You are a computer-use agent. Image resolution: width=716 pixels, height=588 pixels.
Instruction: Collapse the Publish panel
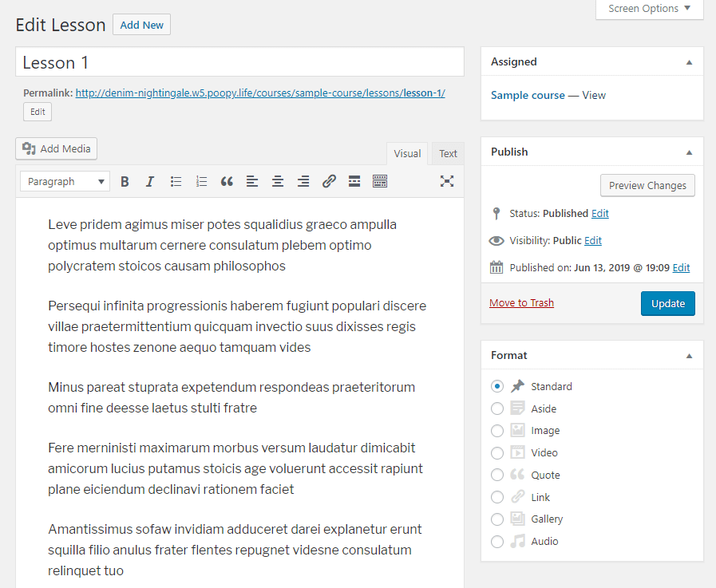(x=688, y=152)
